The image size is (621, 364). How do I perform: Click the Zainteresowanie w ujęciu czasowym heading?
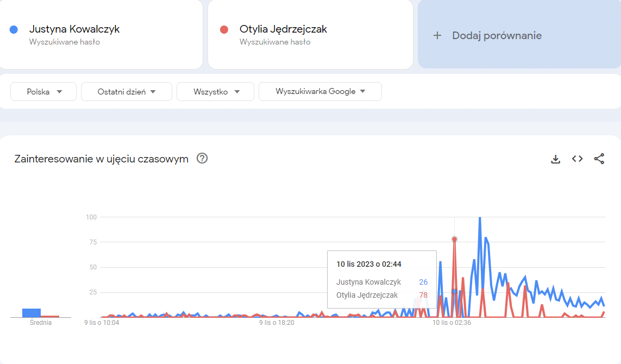coord(102,159)
